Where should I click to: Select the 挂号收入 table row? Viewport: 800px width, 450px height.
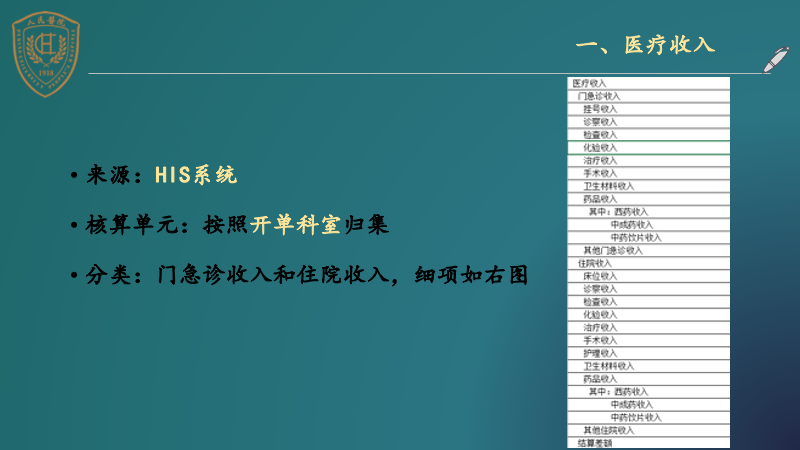(x=600, y=109)
